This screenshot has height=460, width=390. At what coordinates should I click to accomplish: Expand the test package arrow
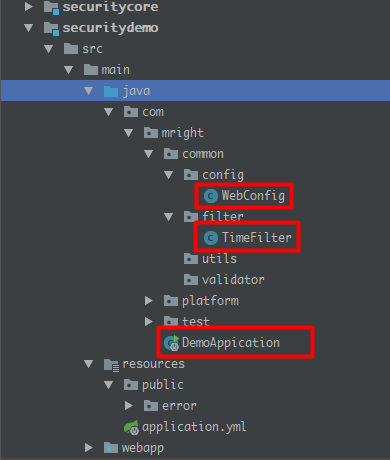pos(149,321)
